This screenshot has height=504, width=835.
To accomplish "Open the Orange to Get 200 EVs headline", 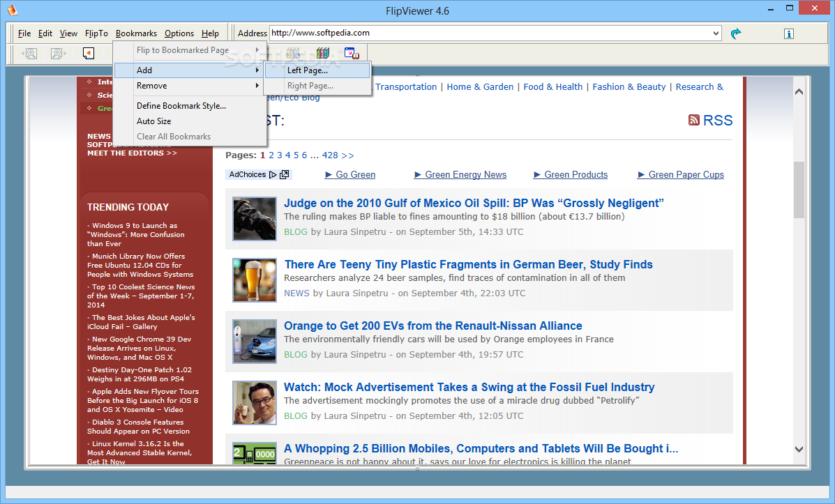I will (433, 326).
